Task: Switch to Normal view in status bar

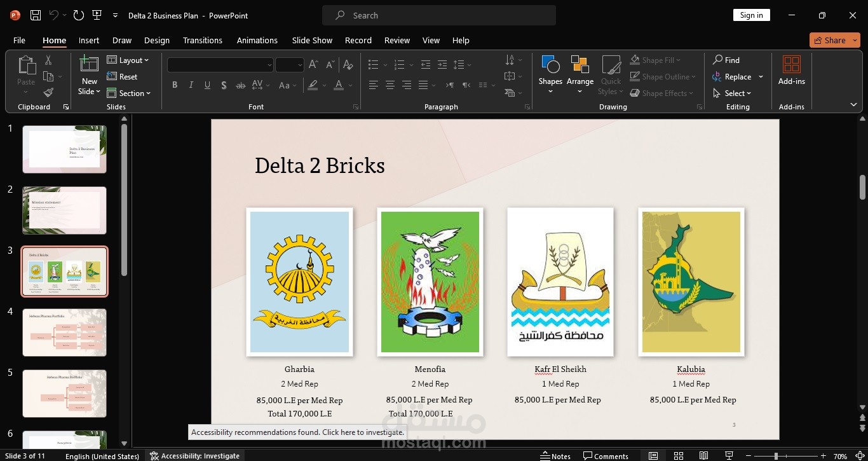Action: coord(653,456)
